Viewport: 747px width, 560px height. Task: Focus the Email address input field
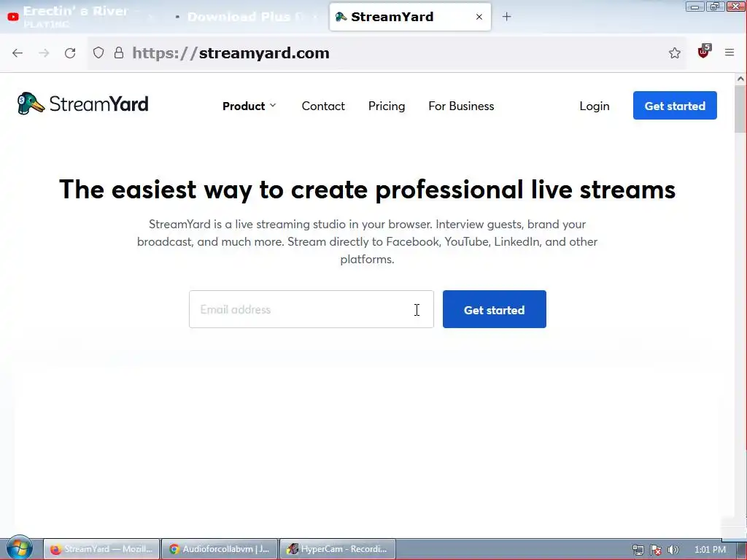[x=311, y=309]
